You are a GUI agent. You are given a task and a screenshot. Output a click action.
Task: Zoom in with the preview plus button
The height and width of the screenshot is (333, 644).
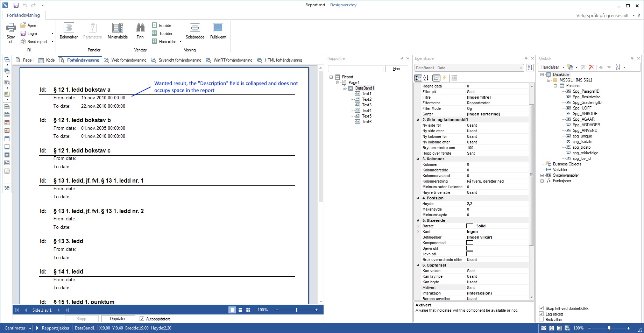(316, 310)
